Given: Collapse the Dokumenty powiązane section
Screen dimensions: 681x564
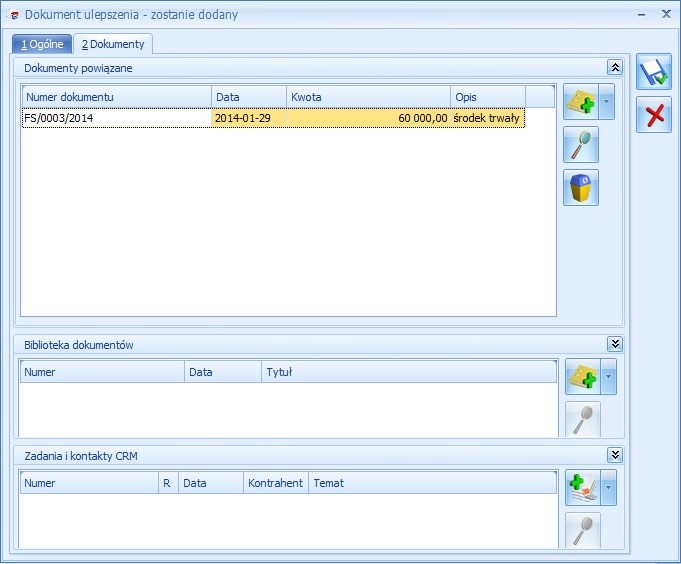Looking at the screenshot, I should pos(615,67).
